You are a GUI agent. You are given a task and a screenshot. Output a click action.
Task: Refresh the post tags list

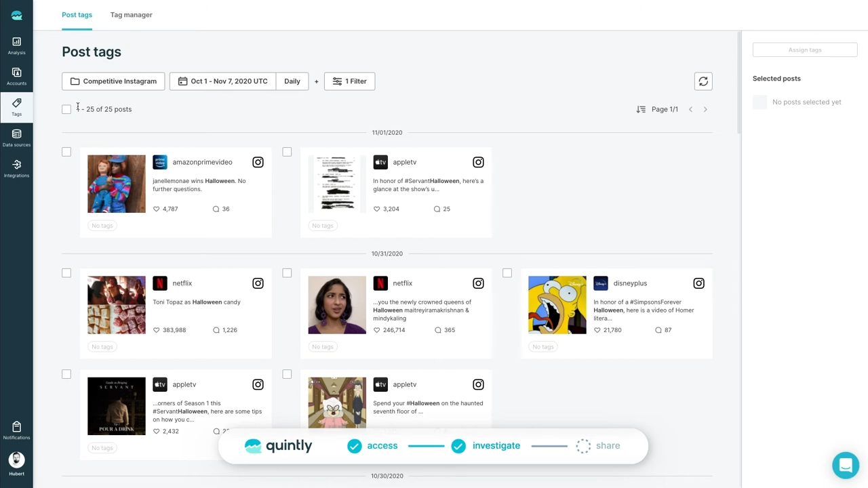click(x=703, y=81)
